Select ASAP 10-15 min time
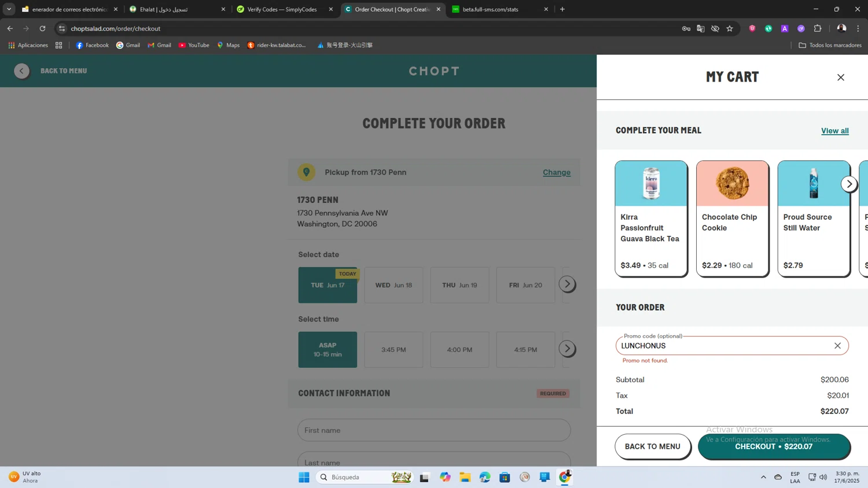Viewport: 868px width, 488px height. (328, 350)
